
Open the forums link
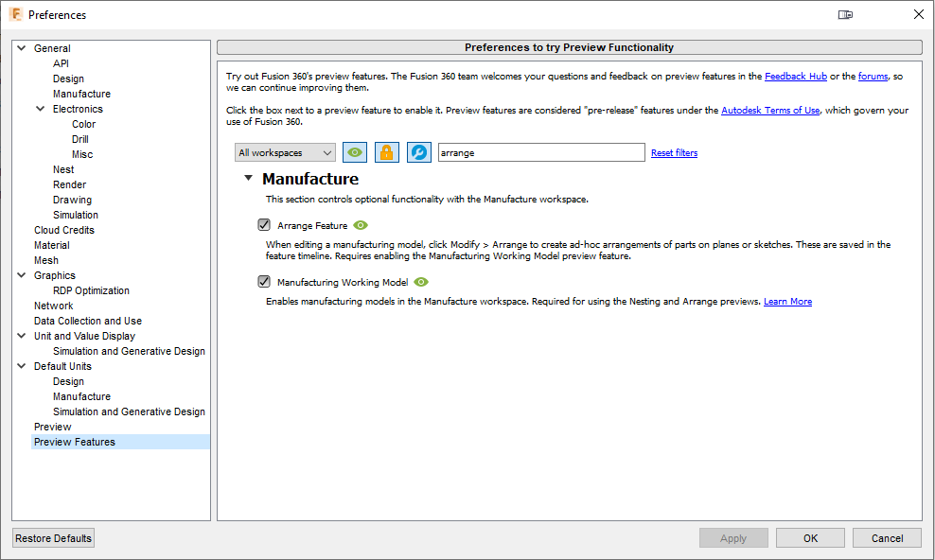pos(873,77)
